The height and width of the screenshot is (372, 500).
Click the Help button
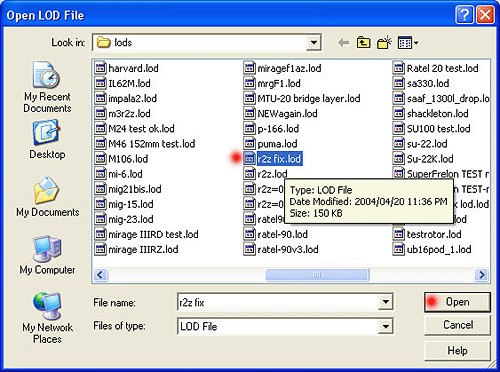pos(457,351)
